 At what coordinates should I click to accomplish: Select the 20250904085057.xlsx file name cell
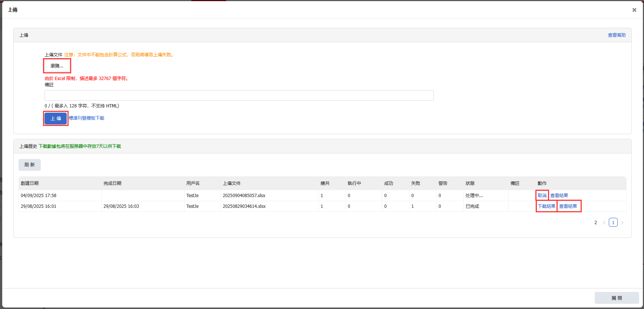[244, 196]
